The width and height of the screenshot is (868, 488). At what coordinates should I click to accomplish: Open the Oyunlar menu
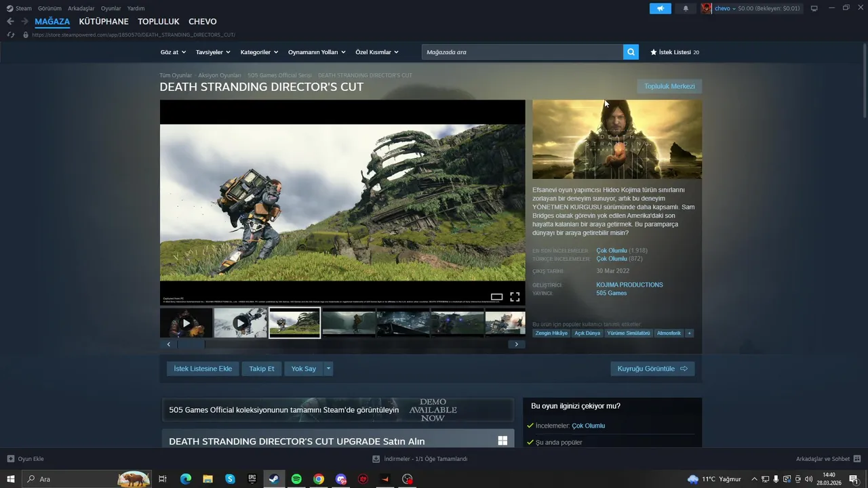111,8
